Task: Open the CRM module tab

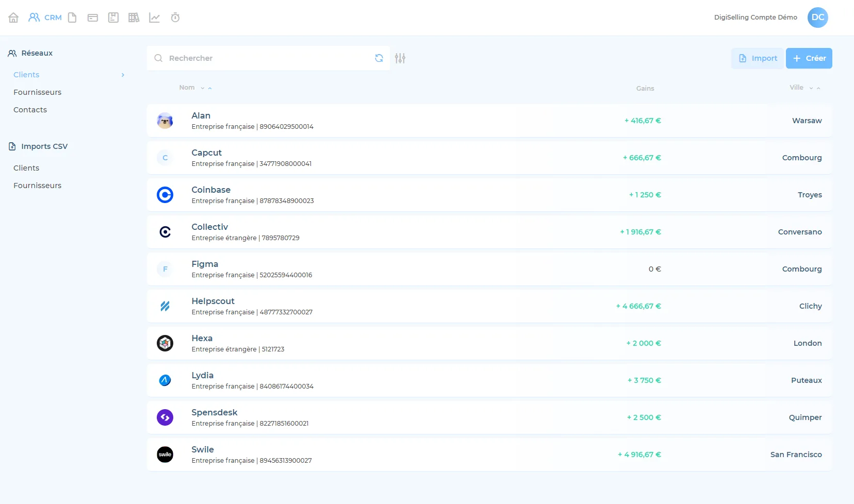Action: point(45,18)
